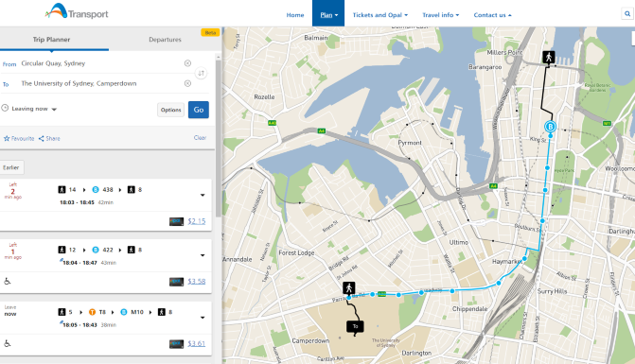The height and width of the screenshot is (364, 635).
Task: Clear the Circular Quay origin field
Action: coord(187,63)
